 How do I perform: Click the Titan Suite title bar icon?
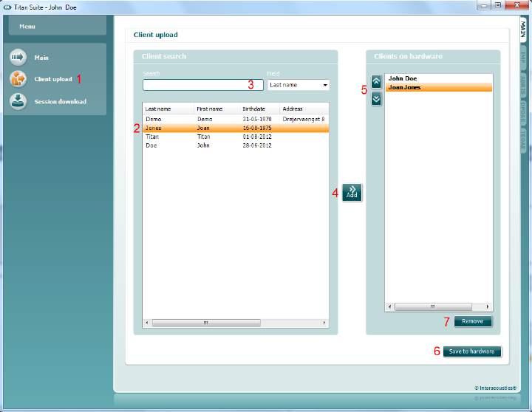tap(7, 7)
